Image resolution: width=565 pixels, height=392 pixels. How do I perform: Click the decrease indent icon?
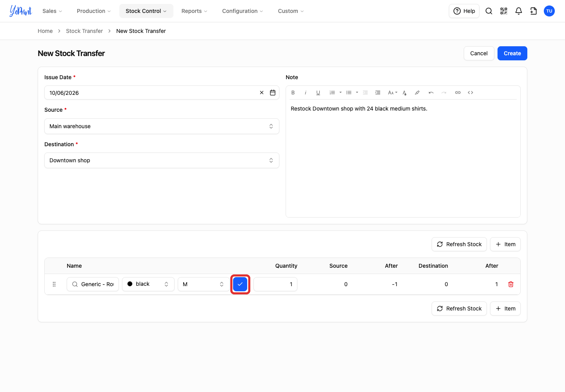[x=365, y=93]
